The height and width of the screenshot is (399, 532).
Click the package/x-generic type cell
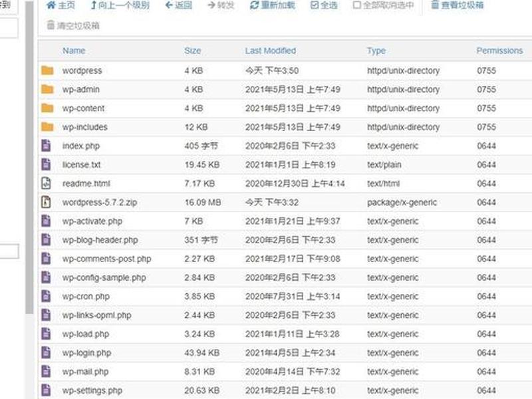(402, 203)
